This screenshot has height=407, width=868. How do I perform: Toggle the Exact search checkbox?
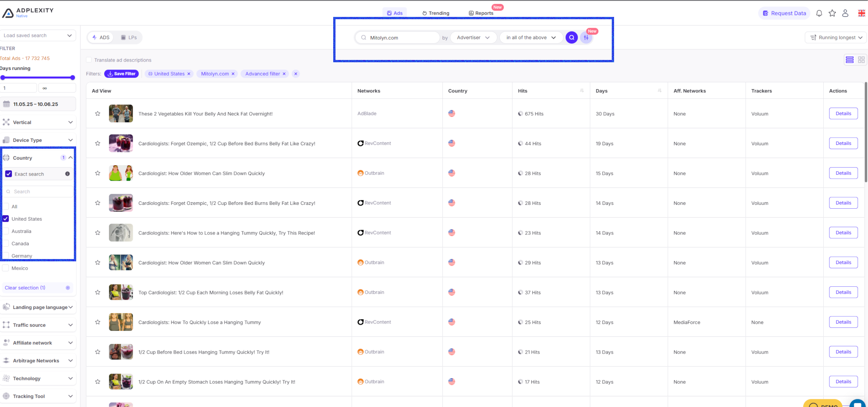coord(8,174)
